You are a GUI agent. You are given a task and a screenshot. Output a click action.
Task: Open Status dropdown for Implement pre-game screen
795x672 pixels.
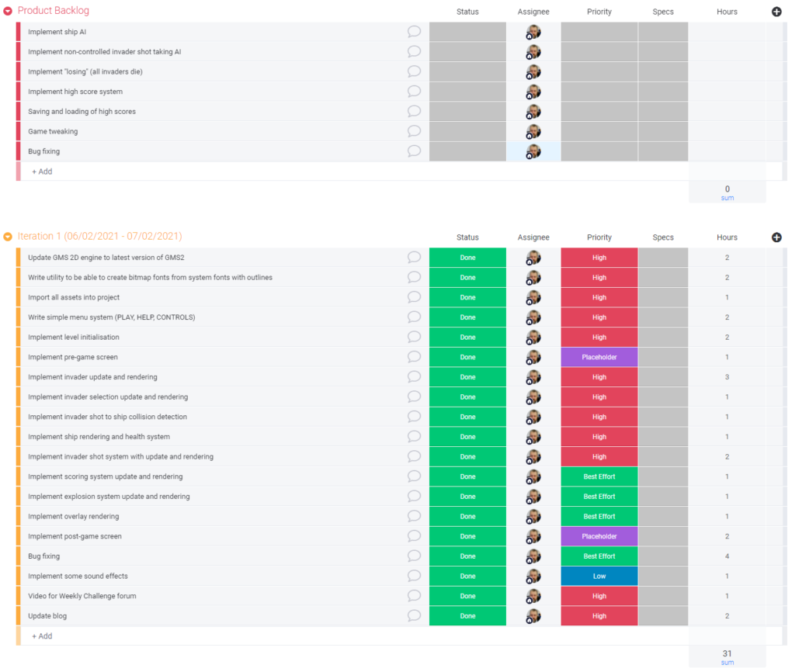[467, 357]
